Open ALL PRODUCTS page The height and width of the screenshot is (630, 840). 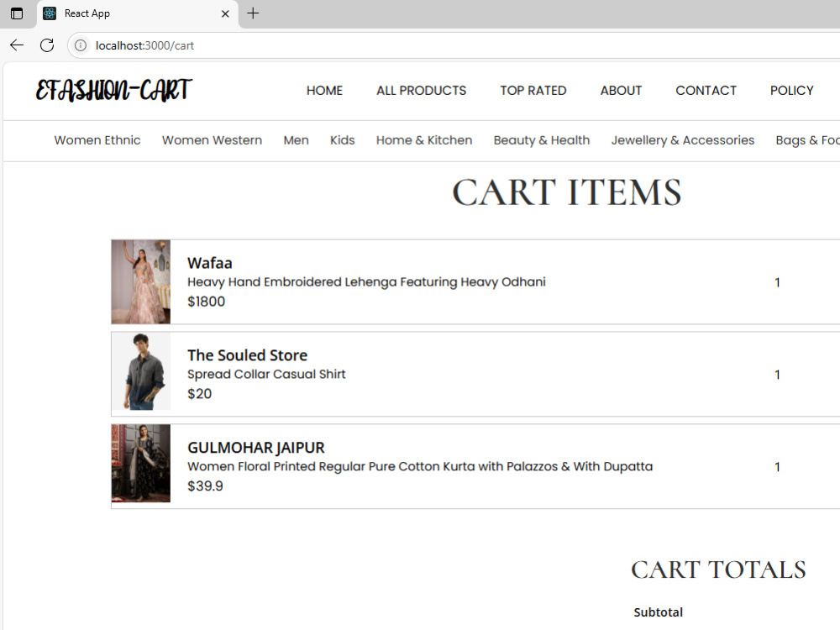coord(421,91)
